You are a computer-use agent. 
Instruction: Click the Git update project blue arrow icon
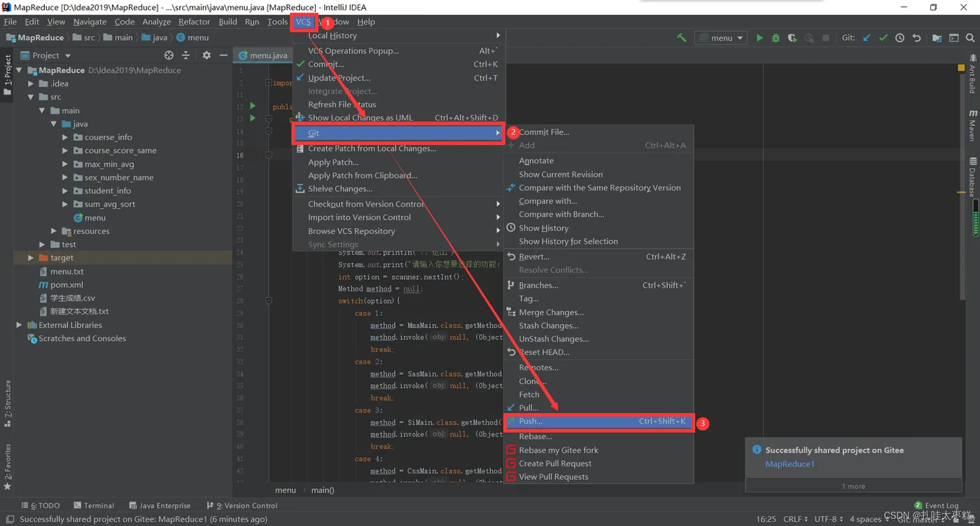click(x=867, y=38)
